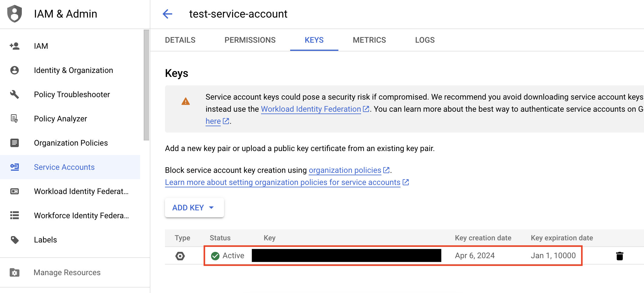Screen dimensions: 644x293
Task: Click the Status column header
Action: [x=220, y=238]
